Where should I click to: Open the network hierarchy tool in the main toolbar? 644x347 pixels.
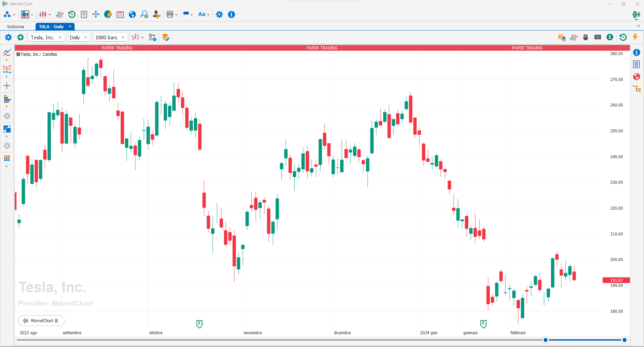click(7, 14)
